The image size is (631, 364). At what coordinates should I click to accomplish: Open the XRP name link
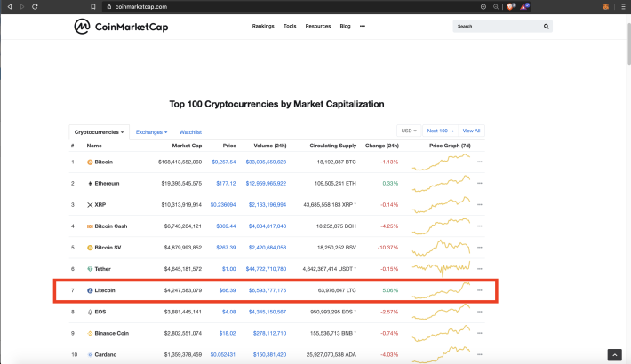pos(100,205)
